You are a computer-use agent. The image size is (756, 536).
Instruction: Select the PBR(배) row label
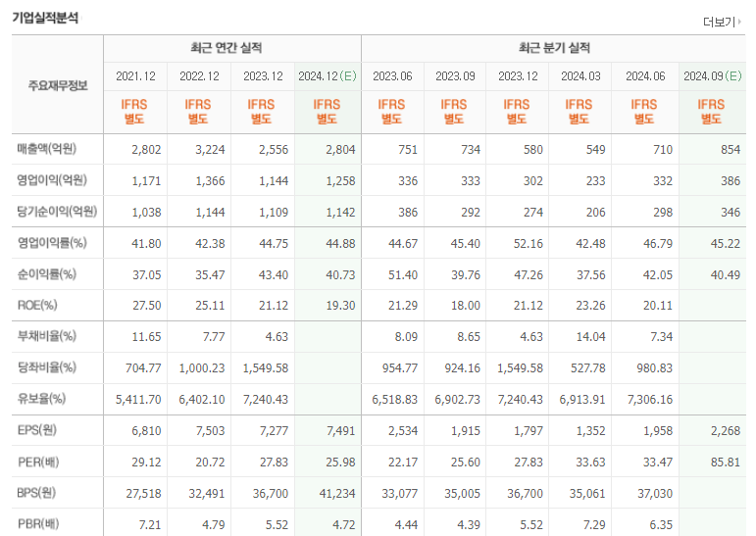[x=38, y=524]
